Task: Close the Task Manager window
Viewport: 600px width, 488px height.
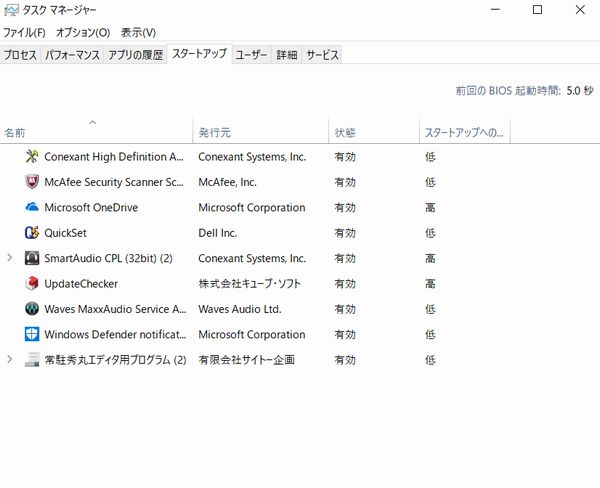Action: pyautogui.click(x=580, y=10)
